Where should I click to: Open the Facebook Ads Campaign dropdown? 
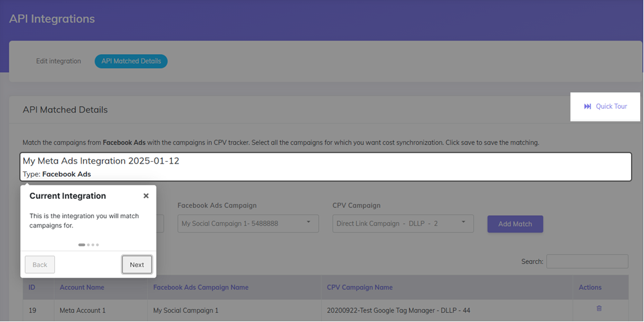[x=248, y=224]
